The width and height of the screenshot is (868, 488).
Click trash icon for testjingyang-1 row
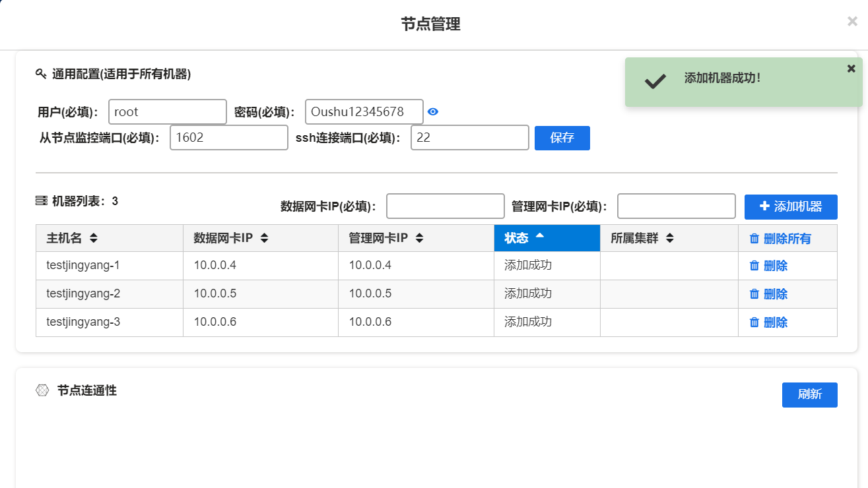[754, 266]
